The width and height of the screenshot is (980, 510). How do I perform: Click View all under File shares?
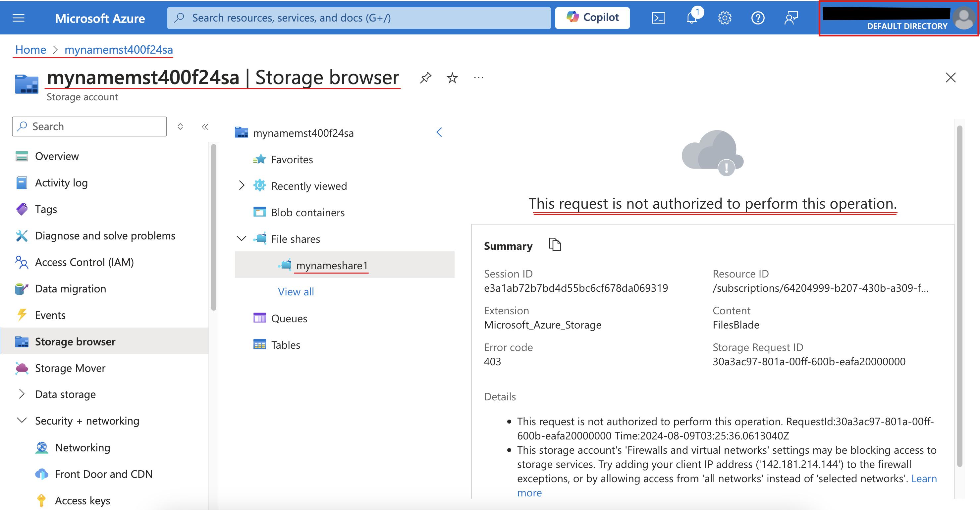pyautogui.click(x=296, y=292)
